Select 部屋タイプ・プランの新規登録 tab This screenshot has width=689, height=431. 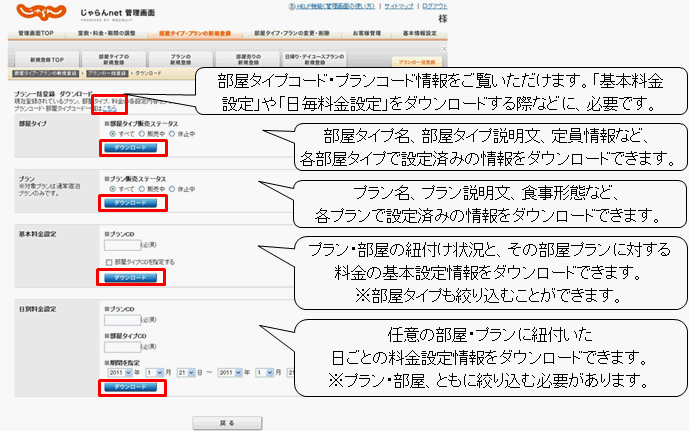pos(195,33)
